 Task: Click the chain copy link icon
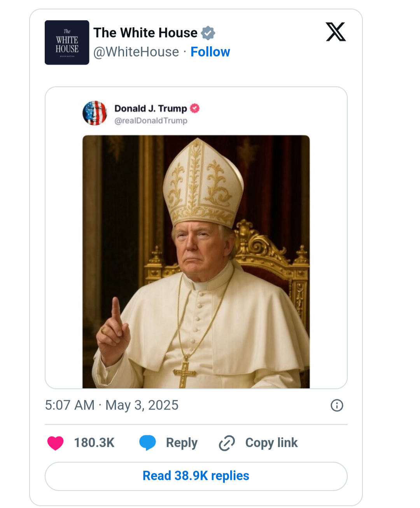click(x=227, y=443)
